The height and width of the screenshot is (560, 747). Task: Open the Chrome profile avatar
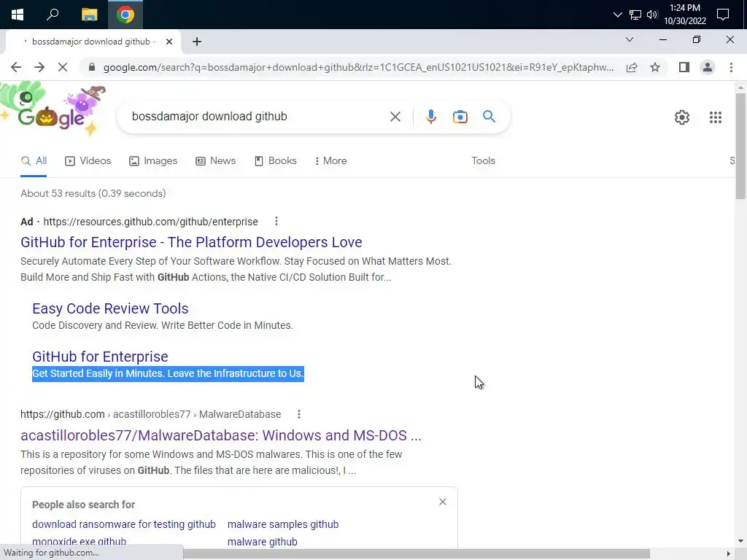point(708,67)
